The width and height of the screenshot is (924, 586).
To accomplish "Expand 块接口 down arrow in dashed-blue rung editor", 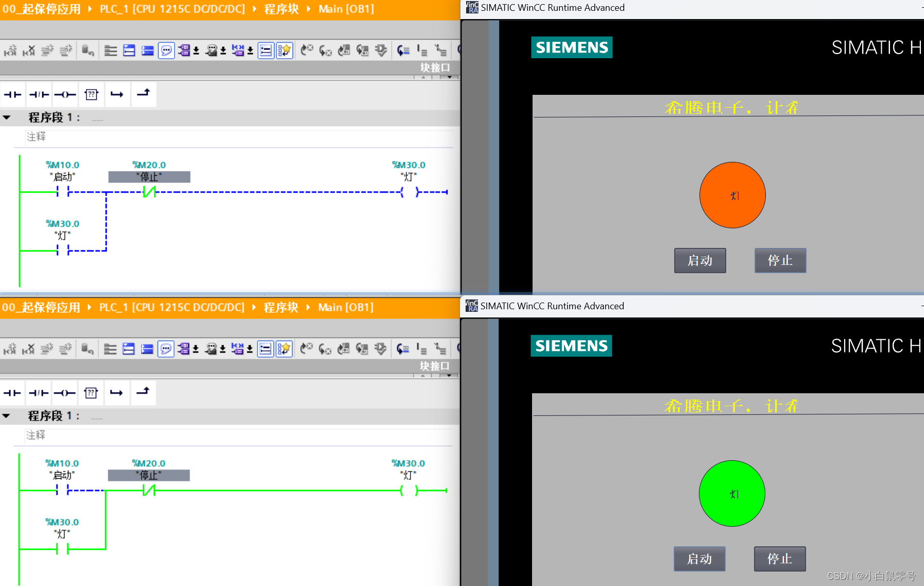I will point(450,77).
